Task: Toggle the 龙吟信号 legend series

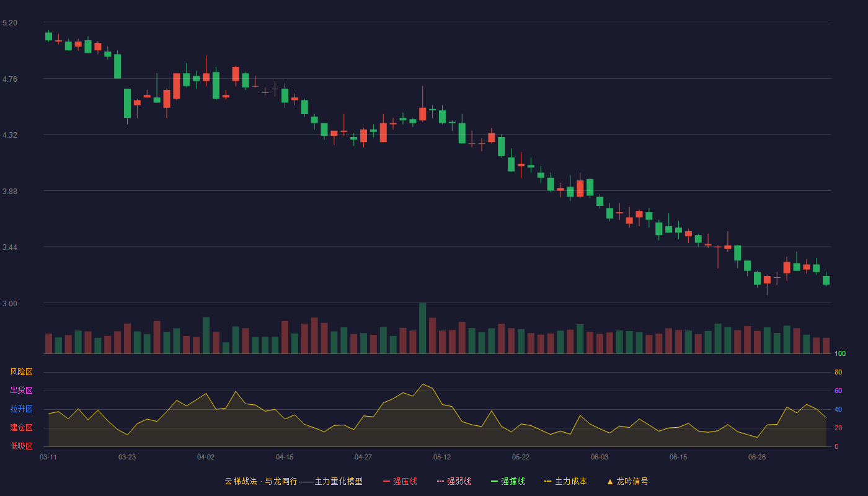Action: coord(627,481)
